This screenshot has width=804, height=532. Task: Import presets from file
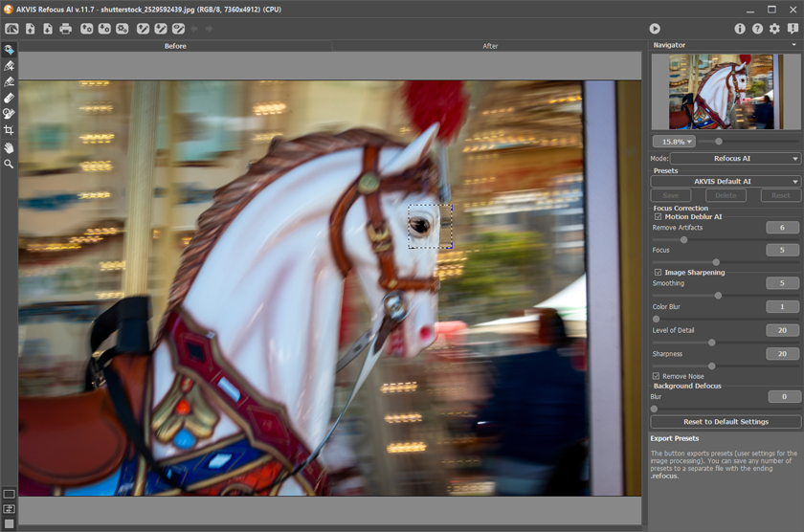(87, 29)
